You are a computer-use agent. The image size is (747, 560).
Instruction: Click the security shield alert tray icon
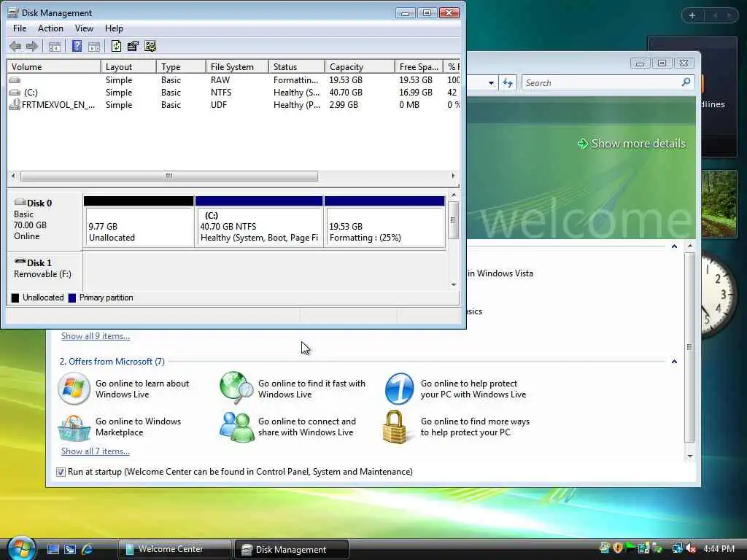tap(618, 548)
